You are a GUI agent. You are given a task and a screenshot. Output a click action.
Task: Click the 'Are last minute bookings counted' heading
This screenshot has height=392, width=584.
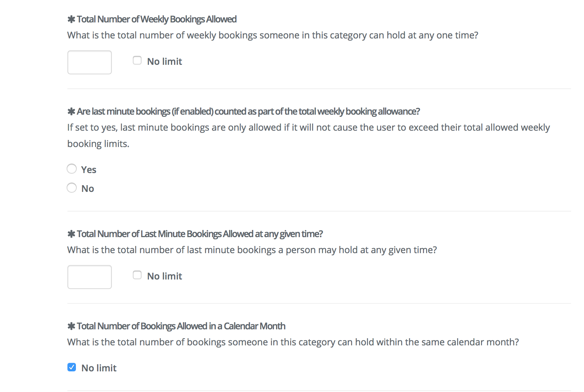248,111
